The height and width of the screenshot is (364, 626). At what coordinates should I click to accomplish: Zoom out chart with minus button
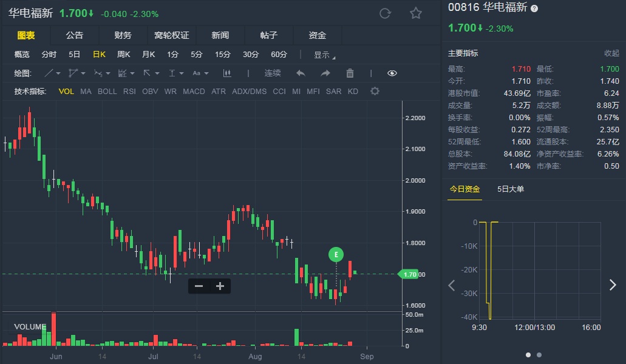click(x=199, y=286)
